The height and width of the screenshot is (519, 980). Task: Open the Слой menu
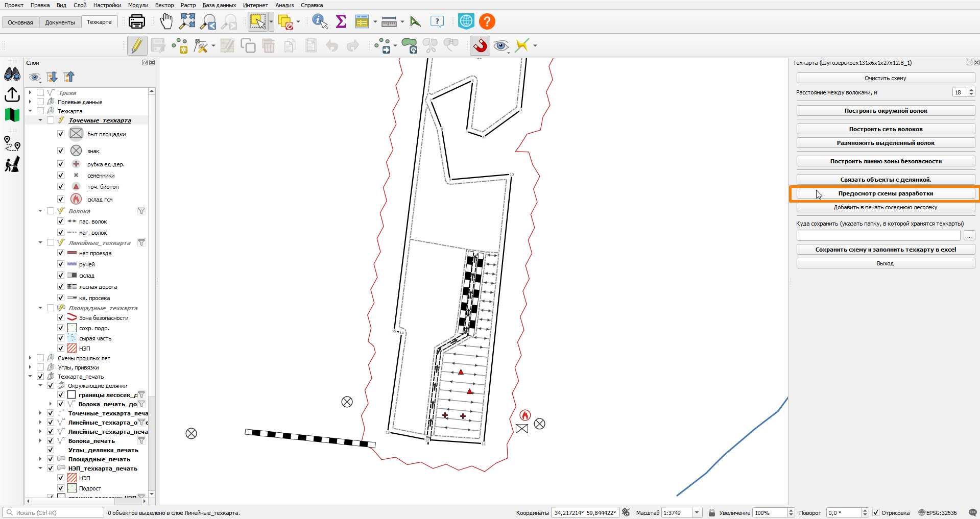point(80,5)
